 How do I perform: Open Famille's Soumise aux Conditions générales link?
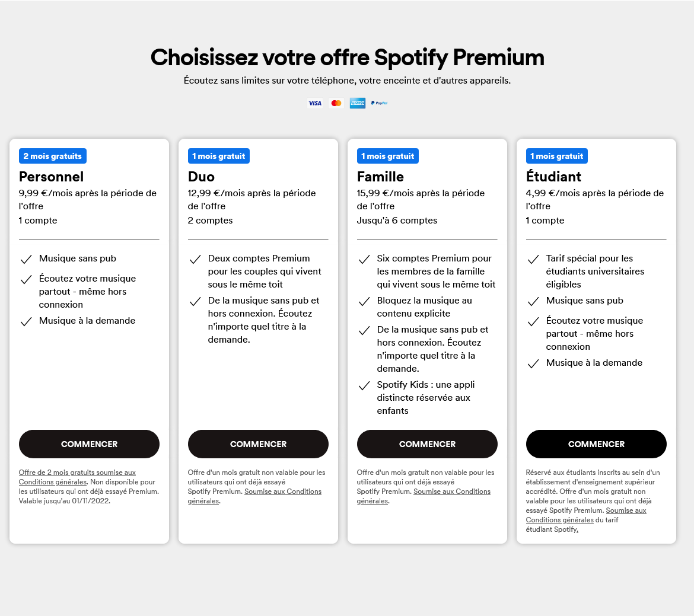point(424,496)
